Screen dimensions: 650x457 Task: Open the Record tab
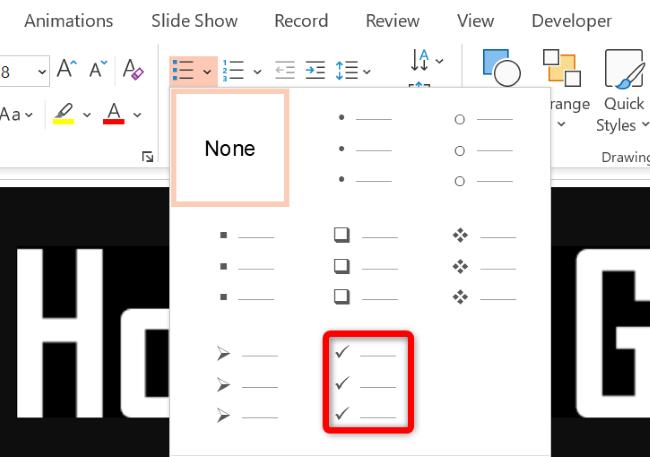301,21
